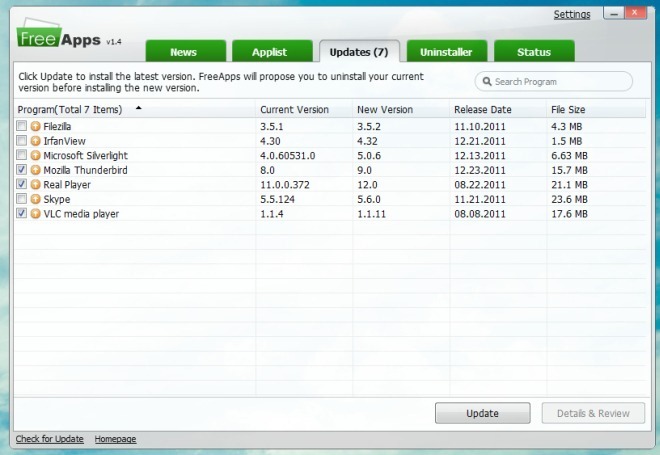This screenshot has height=455, width=660.
Task: Switch to the Applist tab
Action: point(272,51)
